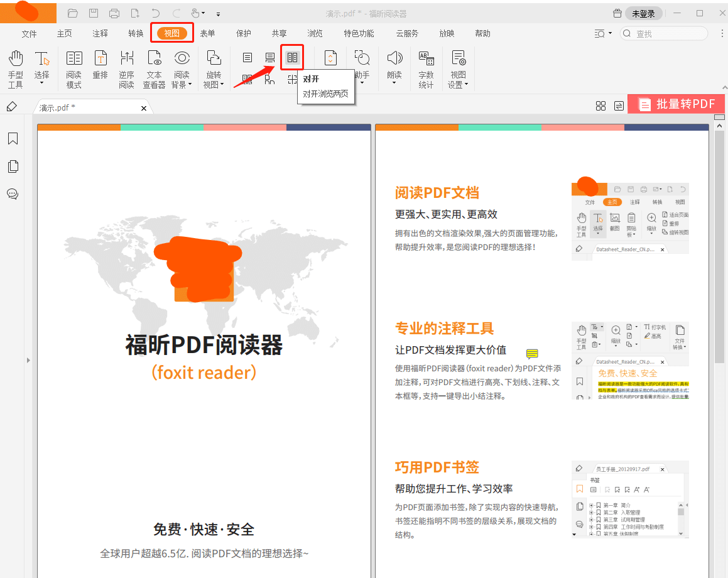Open the 帮助 (Help) tab
The image size is (728, 578).
482,33
